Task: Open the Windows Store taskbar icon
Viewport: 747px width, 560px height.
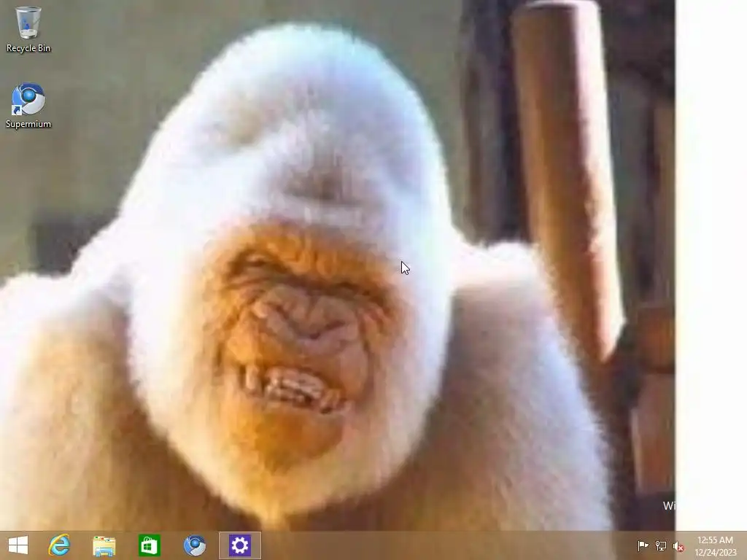Action: pyautogui.click(x=149, y=545)
